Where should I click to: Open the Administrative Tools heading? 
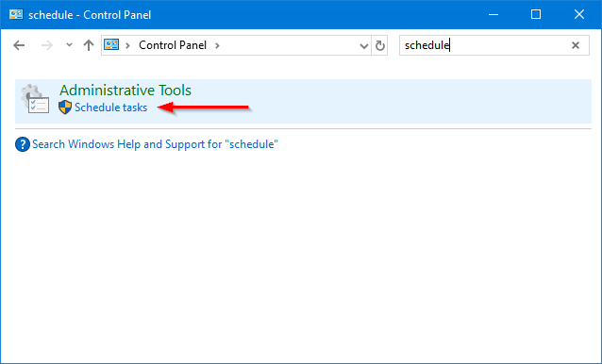point(125,91)
